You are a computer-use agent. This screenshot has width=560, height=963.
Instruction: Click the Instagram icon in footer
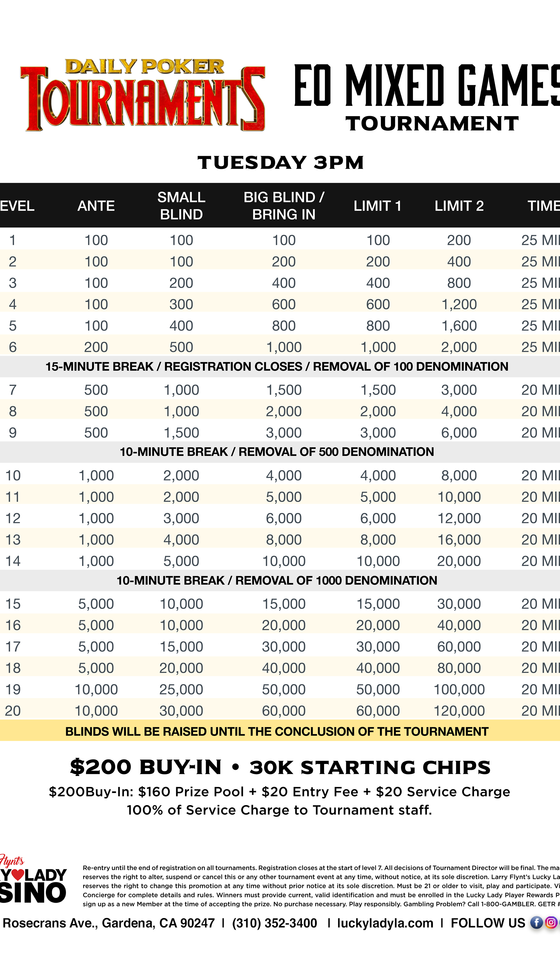(551, 923)
